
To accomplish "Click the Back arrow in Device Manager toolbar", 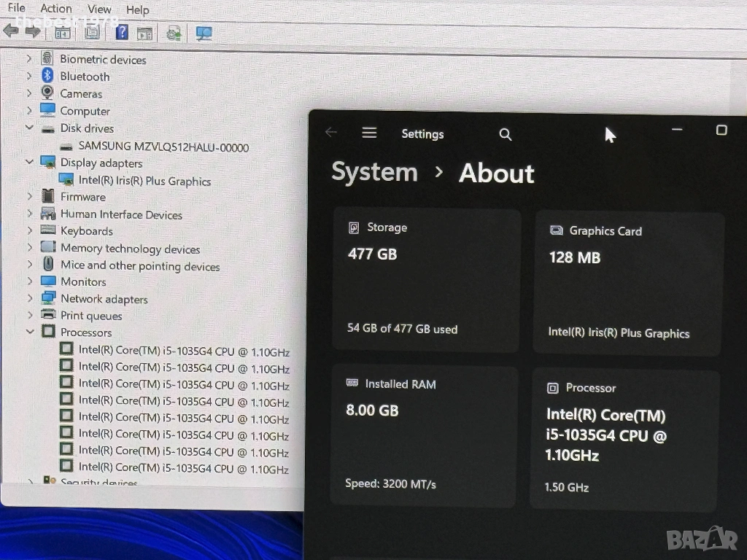I will 10,31.
